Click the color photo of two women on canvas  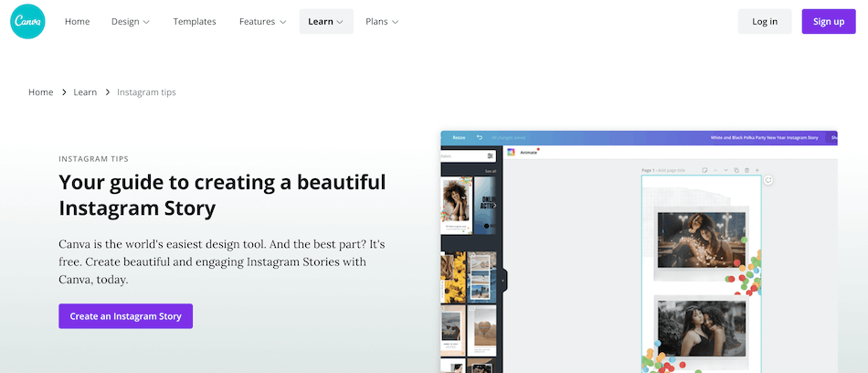click(x=702, y=240)
